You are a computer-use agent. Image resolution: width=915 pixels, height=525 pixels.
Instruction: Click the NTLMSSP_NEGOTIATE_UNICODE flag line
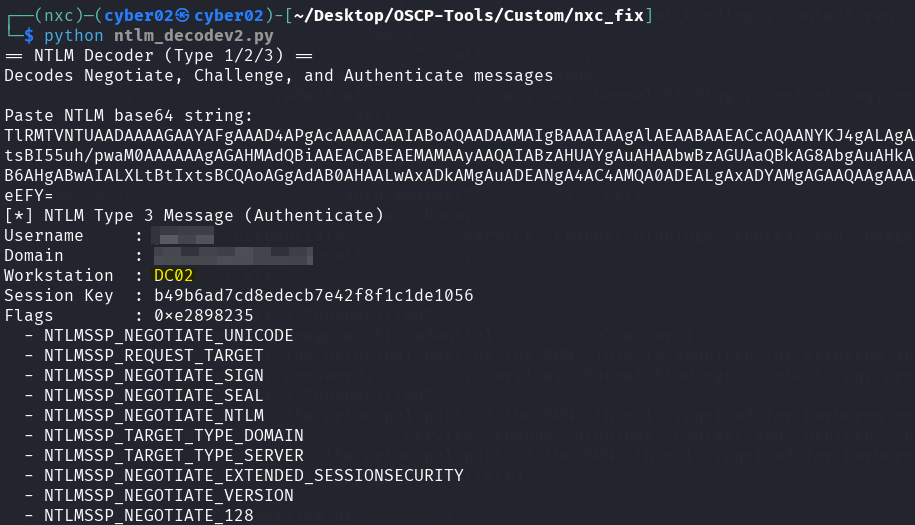[153, 336]
